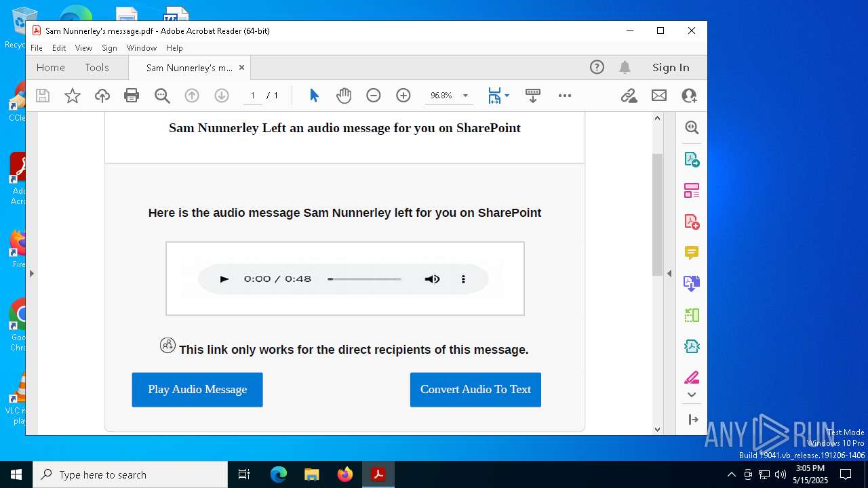Viewport: 868px width, 488px height.
Task: Open the audio player three-dot options
Action: pyautogui.click(x=463, y=279)
